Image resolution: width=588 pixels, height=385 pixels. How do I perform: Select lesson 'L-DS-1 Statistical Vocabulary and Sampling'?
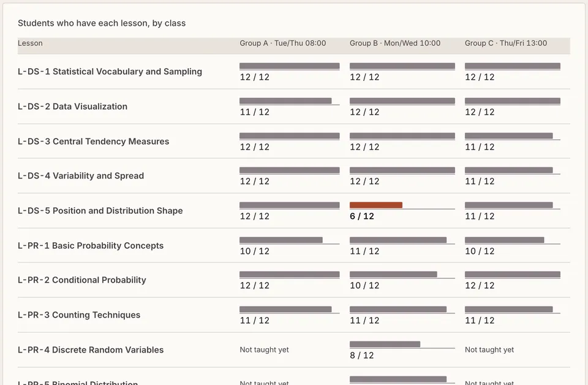coord(110,72)
